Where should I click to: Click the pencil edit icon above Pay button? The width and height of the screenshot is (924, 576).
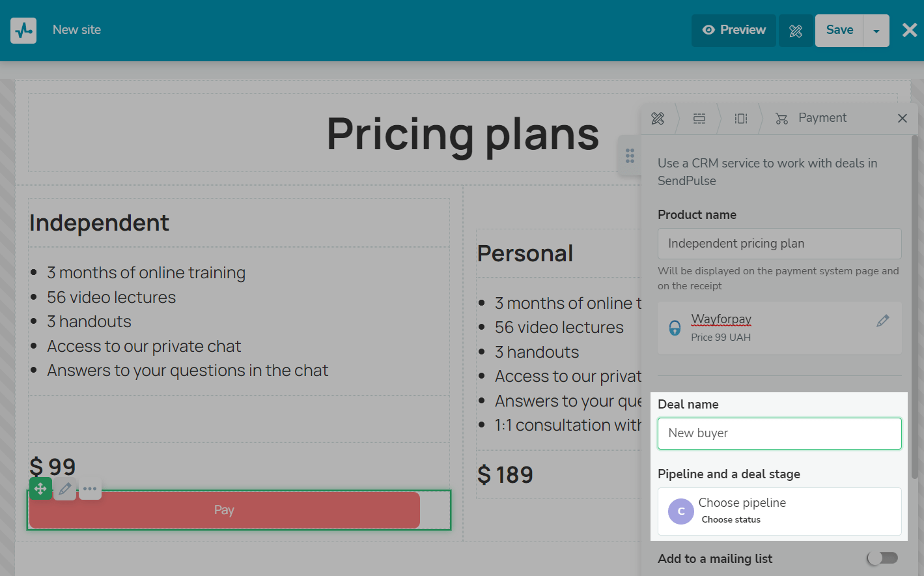tap(65, 489)
